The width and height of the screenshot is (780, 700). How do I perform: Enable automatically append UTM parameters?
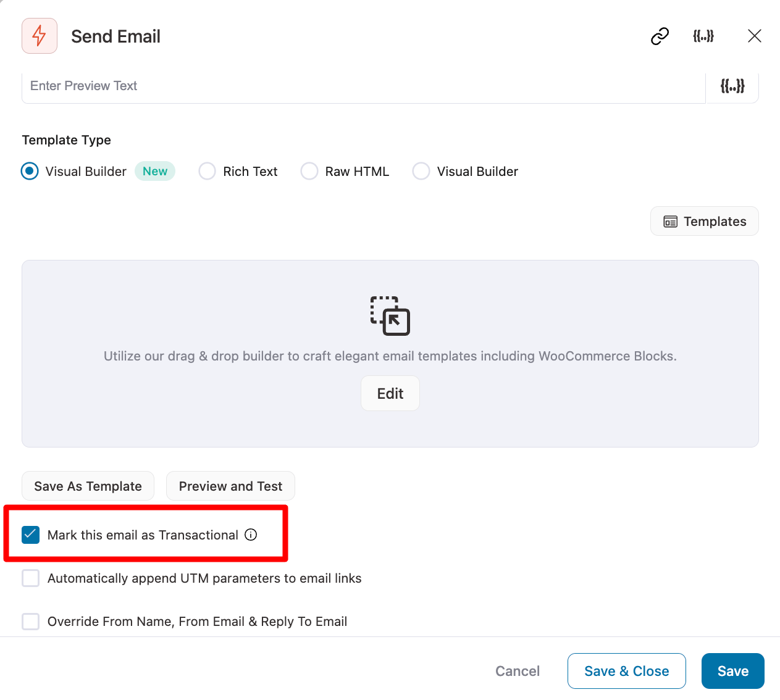click(x=30, y=578)
